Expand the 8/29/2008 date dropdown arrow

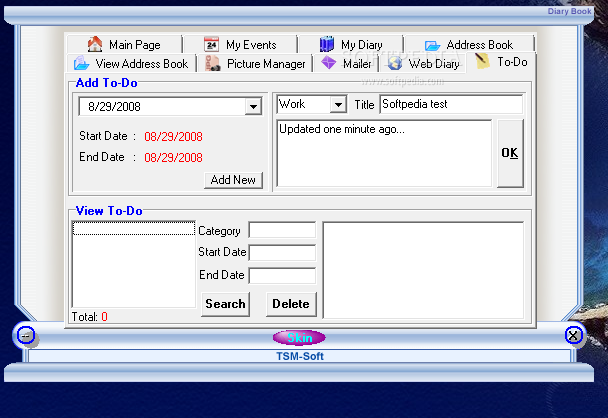(x=253, y=106)
